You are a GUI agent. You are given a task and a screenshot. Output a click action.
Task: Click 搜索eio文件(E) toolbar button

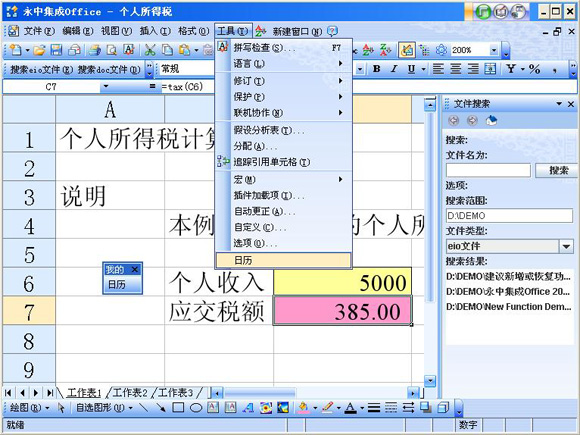[x=41, y=69]
